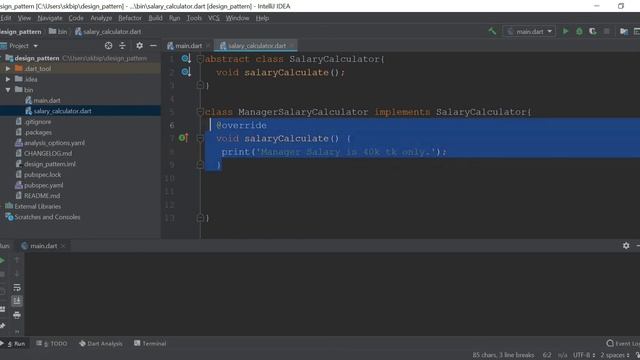
Task: Start debugging with the bug icon
Action: click(579, 31)
